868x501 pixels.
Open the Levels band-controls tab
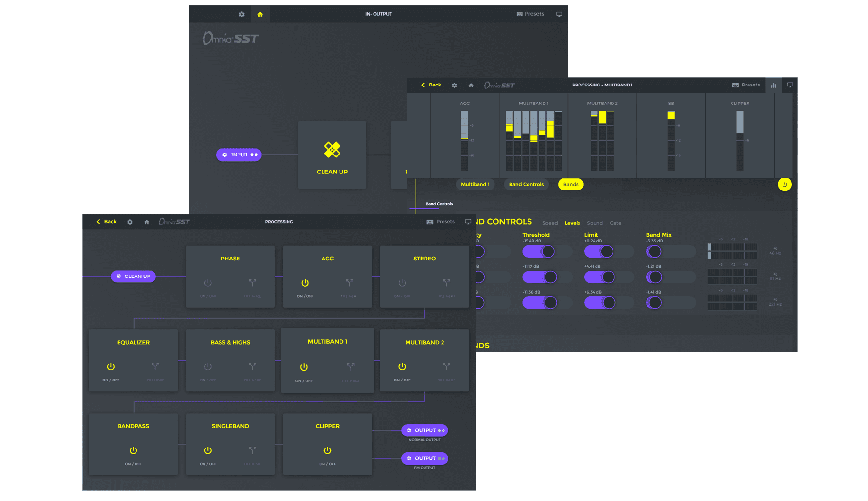pos(572,223)
